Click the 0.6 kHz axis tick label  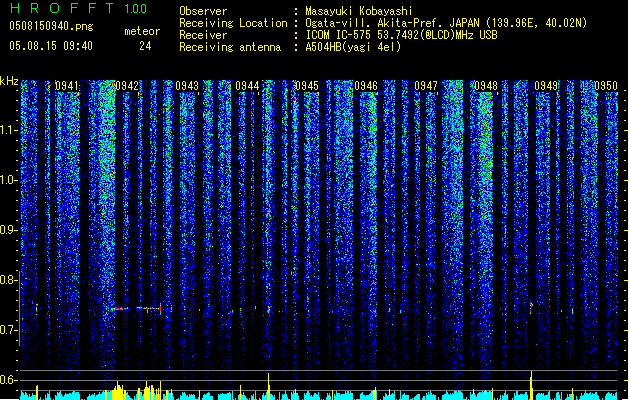click(x=9, y=380)
